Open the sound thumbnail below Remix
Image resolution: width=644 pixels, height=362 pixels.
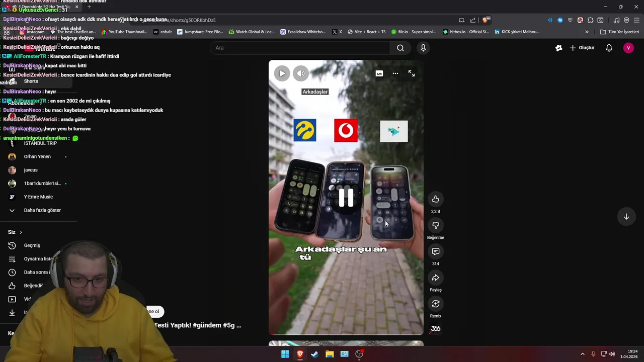click(436, 329)
